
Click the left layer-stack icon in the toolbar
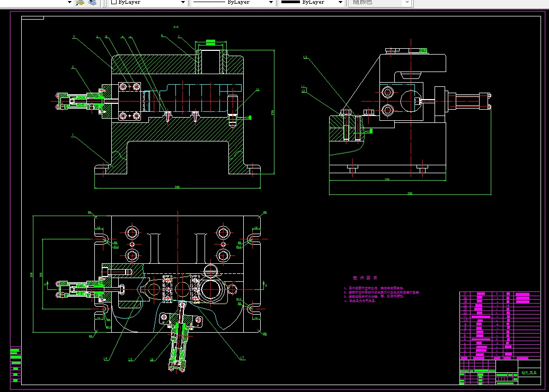[x=80, y=2]
